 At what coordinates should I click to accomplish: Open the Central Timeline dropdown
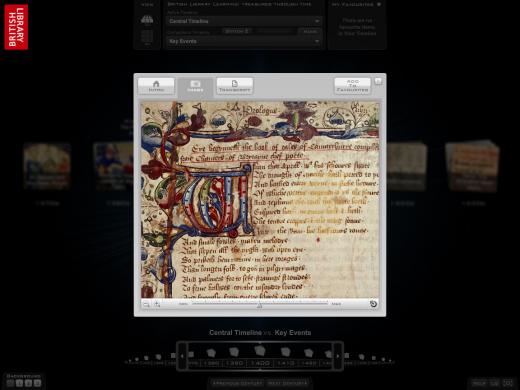click(244, 21)
